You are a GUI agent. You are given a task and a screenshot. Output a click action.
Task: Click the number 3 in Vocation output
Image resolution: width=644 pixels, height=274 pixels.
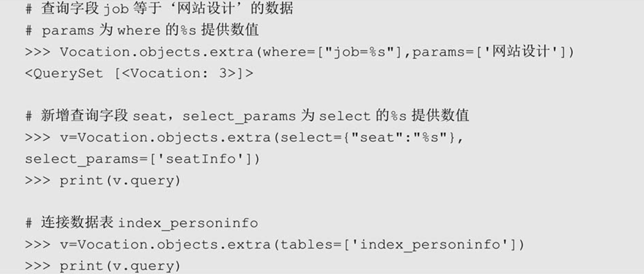click(x=223, y=74)
